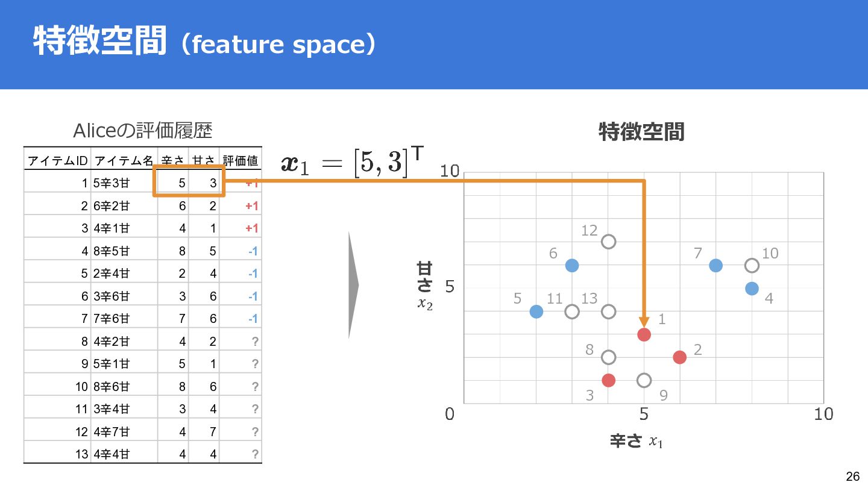Click the hollow point labeled 10
This screenshot has width=868, height=488.
click(752, 265)
